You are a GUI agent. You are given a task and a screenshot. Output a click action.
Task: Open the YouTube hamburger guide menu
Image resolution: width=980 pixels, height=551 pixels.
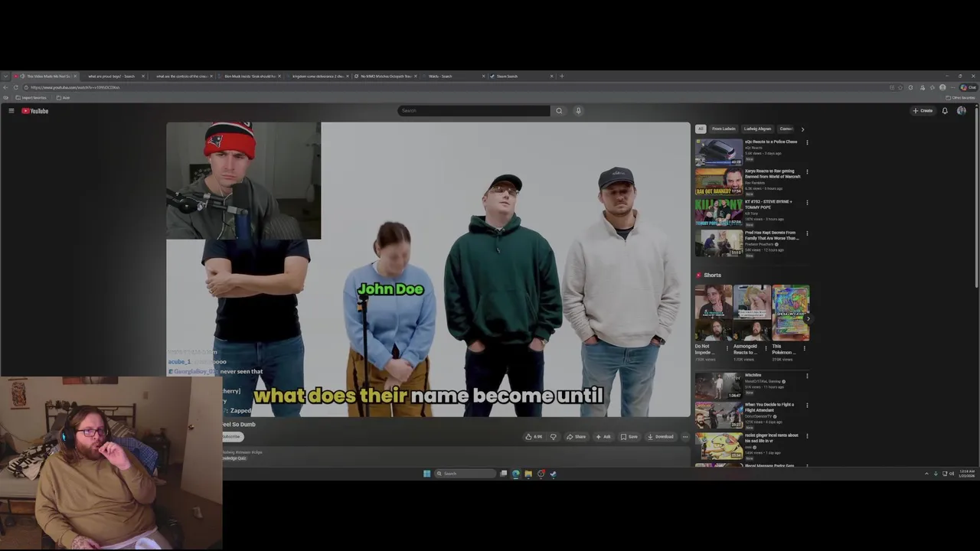(x=11, y=111)
